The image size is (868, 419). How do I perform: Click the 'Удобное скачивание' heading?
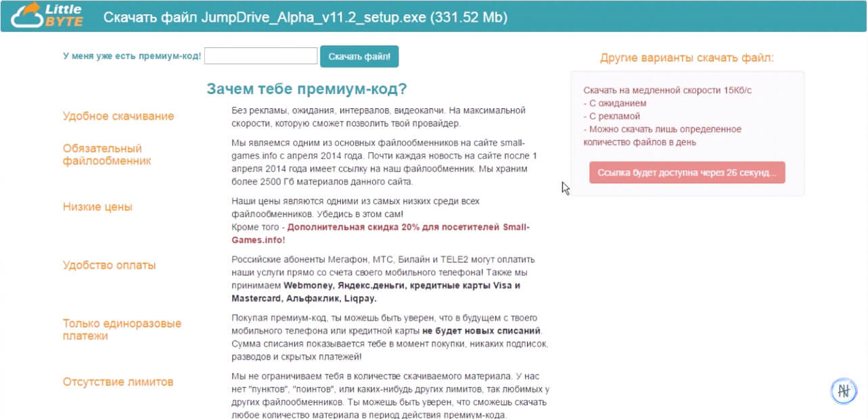[118, 116]
